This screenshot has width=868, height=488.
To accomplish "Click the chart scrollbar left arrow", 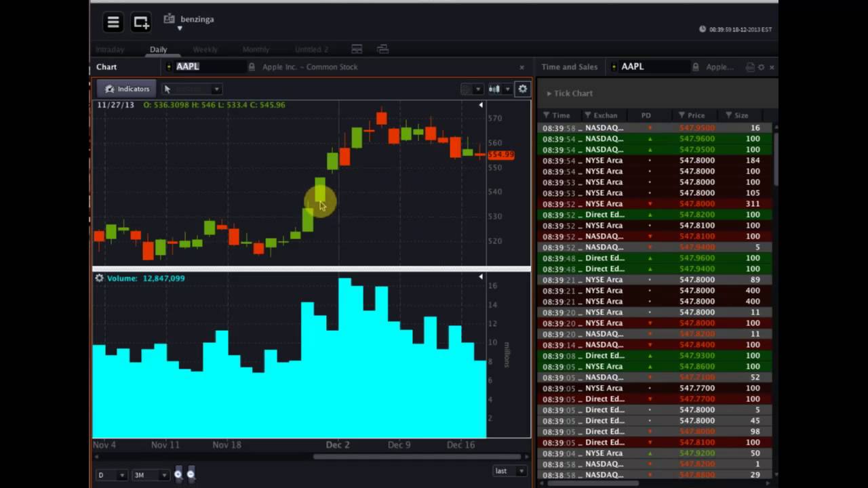I will [96, 456].
